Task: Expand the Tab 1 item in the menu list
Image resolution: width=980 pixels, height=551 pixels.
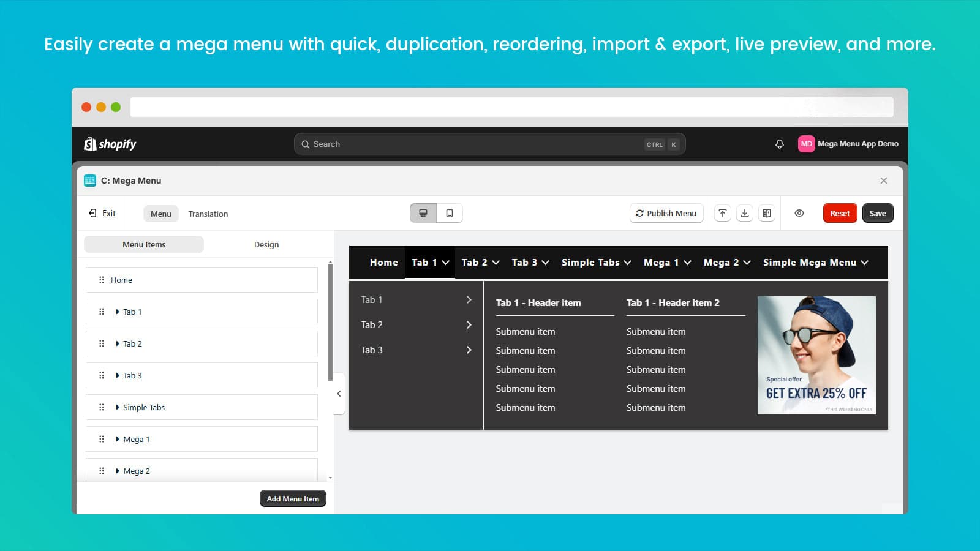Action: coord(118,312)
